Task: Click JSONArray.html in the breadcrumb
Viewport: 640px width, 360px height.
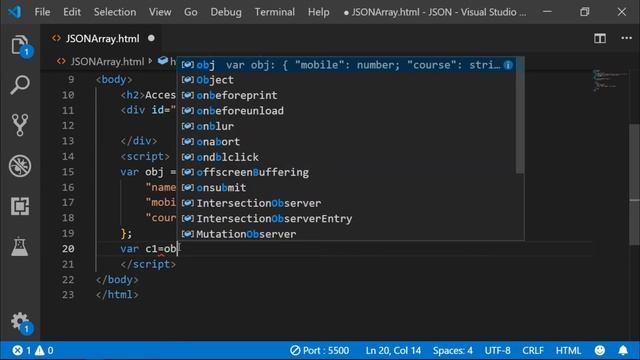Action: (x=107, y=62)
